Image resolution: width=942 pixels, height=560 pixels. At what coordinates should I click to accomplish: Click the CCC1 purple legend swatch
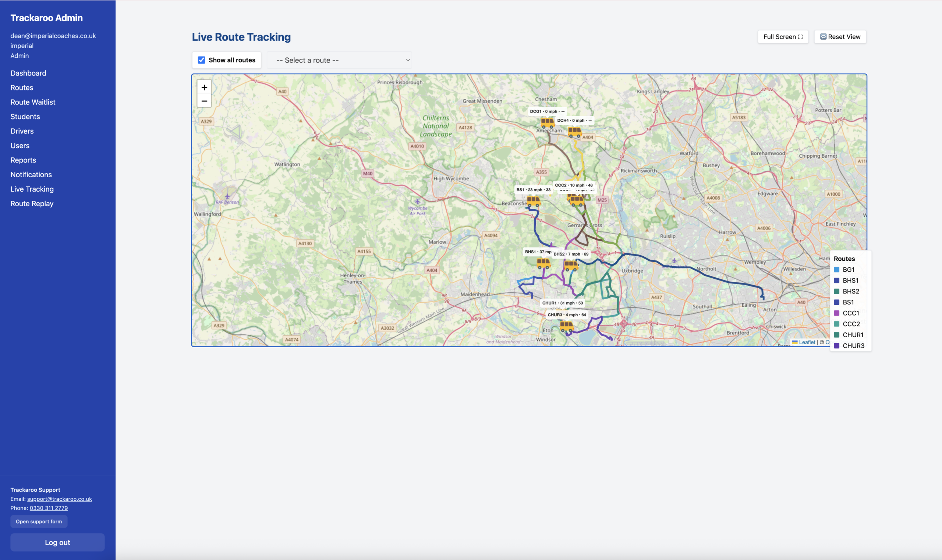[836, 313]
